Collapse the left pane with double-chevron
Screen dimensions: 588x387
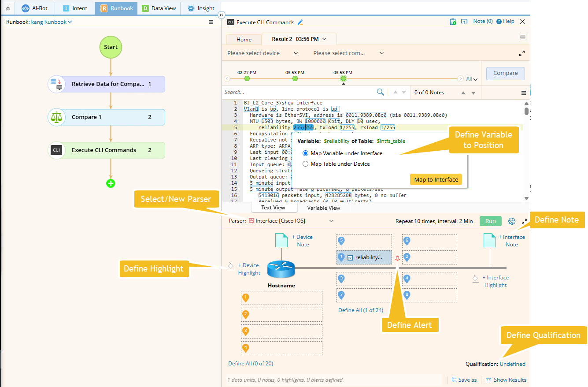coord(221,15)
